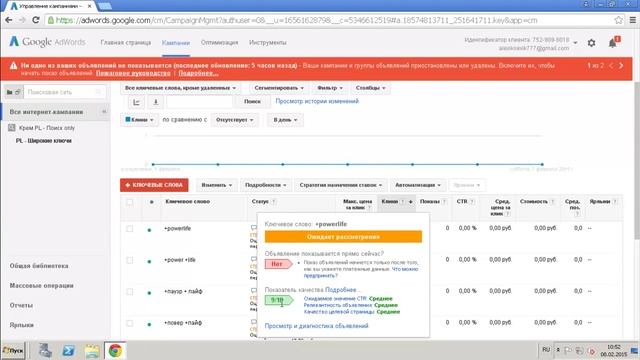The width and height of the screenshot is (640, 360).
Task: Open the Оптимизация tab
Action: (219, 42)
